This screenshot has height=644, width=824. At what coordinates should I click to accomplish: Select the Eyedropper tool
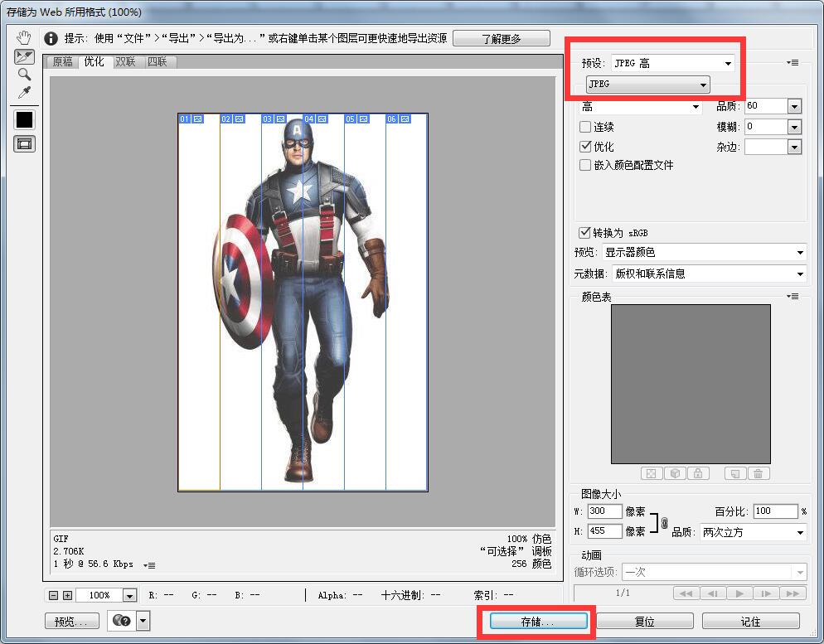[x=24, y=92]
